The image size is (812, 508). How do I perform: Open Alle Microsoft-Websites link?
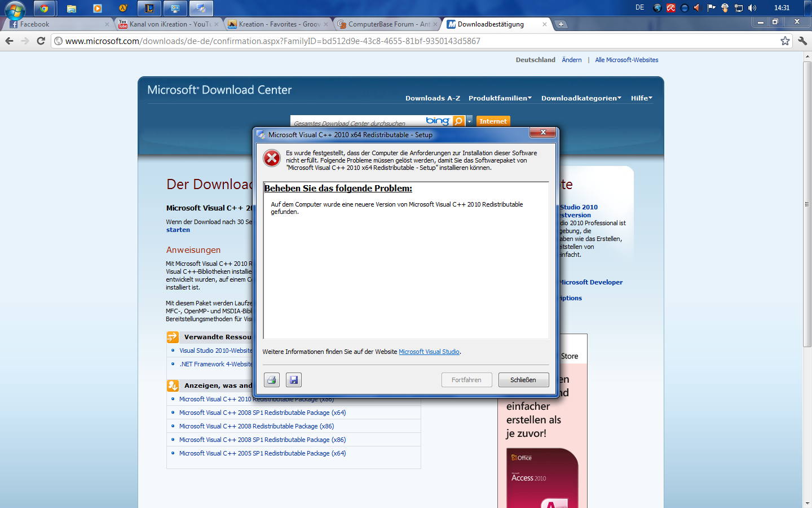[626, 60]
